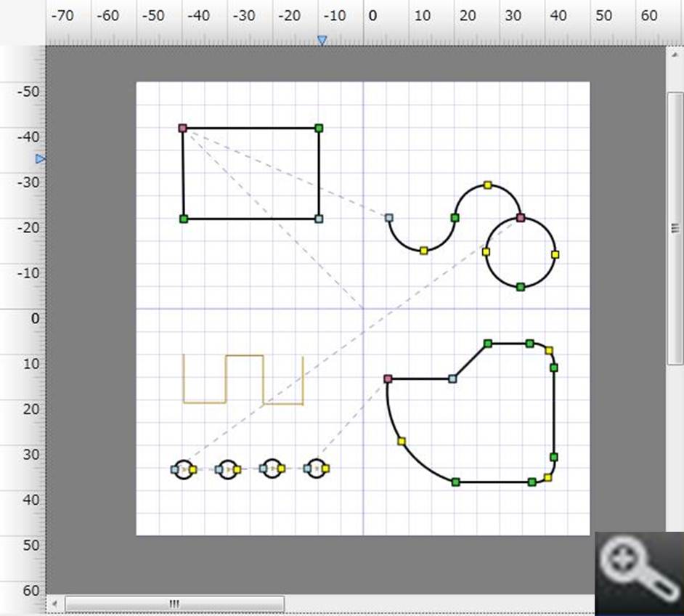This screenshot has width=684, height=616.
Task: Select the green node at the circle's bottom
Action: (x=521, y=287)
